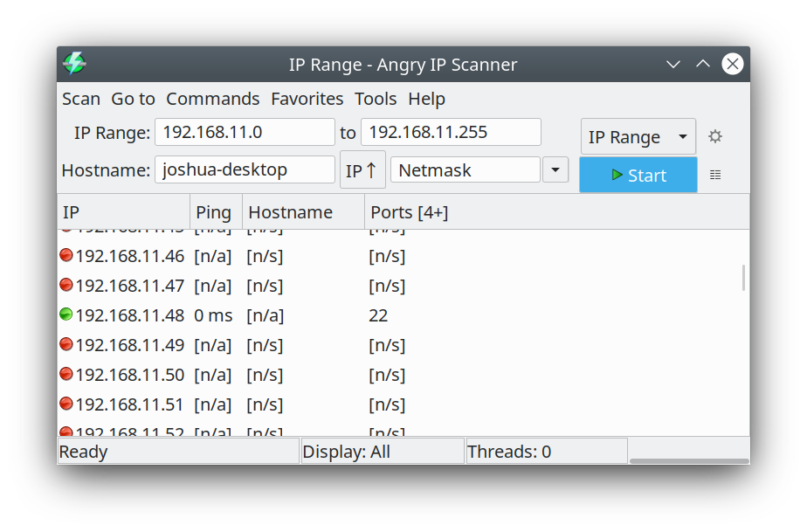Viewport: 807px width, 532px height.
Task: Open the Commands menu
Action: pyautogui.click(x=212, y=99)
